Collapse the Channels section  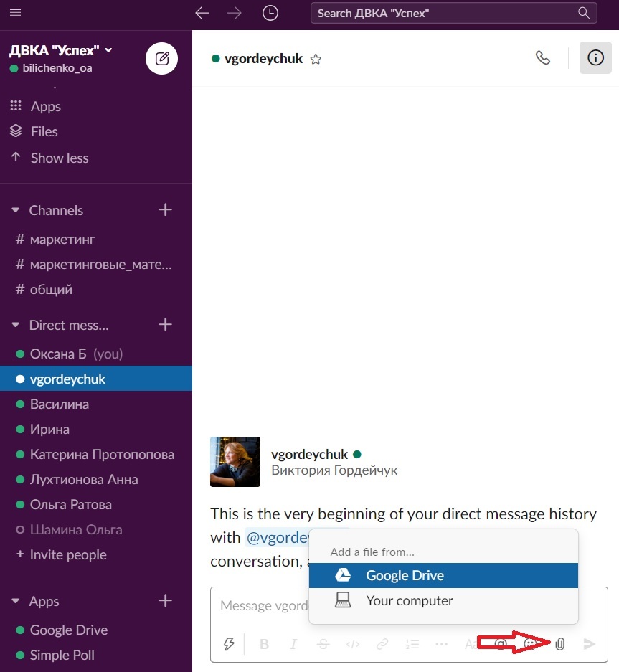(16, 210)
